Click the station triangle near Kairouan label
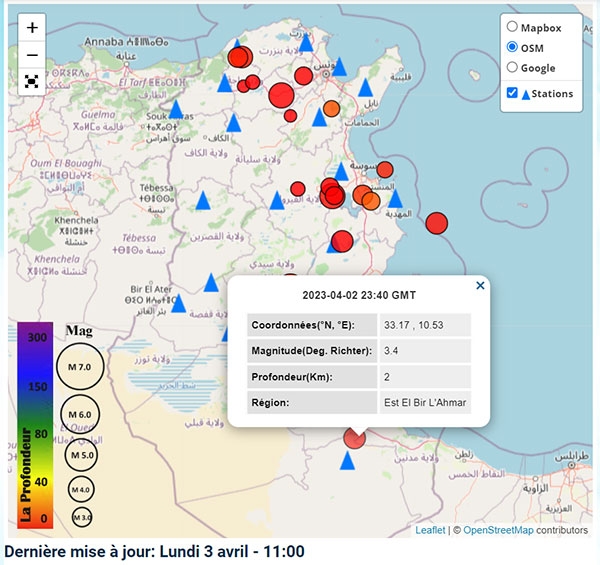This screenshot has width=600, height=565. pyautogui.click(x=277, y=200)
